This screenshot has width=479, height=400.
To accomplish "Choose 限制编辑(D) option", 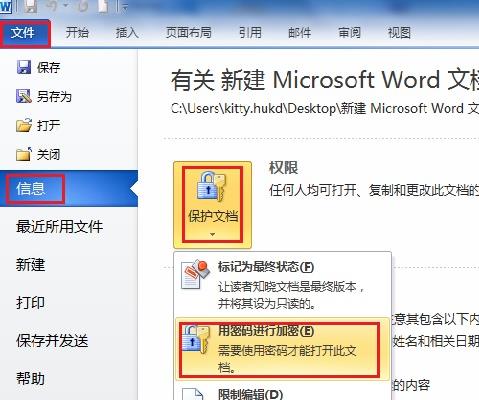I will (x=250, y=394).
